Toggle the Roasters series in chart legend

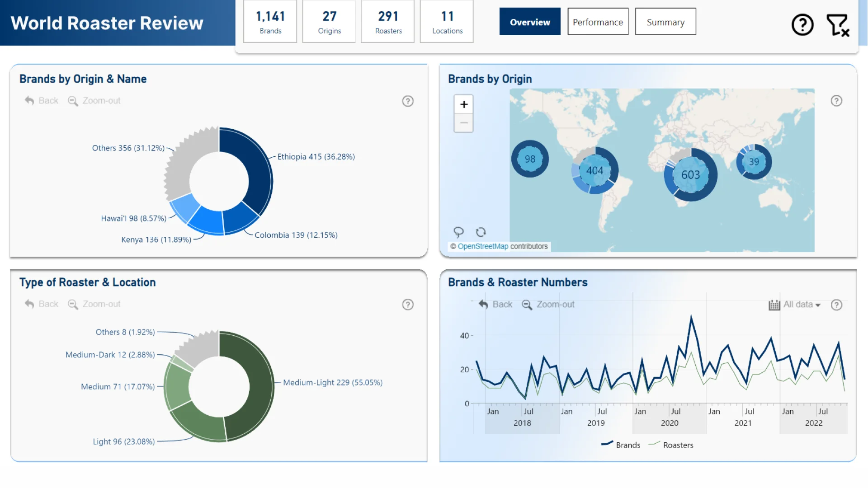(670, 445)
